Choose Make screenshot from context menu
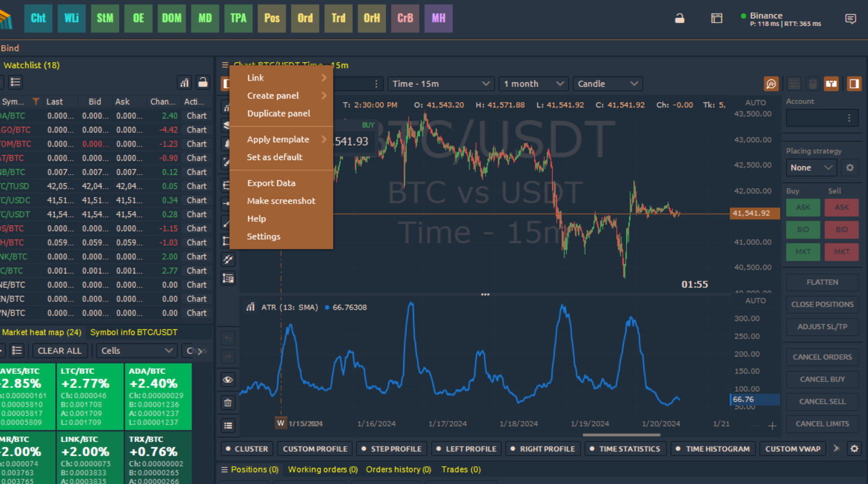This screenshot has width=868, height=484. [x=281, y=201]
